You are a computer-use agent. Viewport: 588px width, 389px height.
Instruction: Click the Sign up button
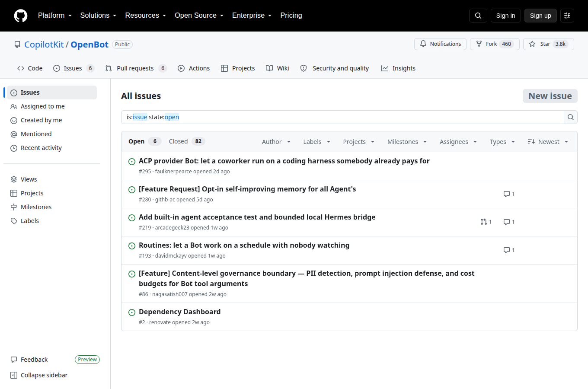tap(540, 16)
